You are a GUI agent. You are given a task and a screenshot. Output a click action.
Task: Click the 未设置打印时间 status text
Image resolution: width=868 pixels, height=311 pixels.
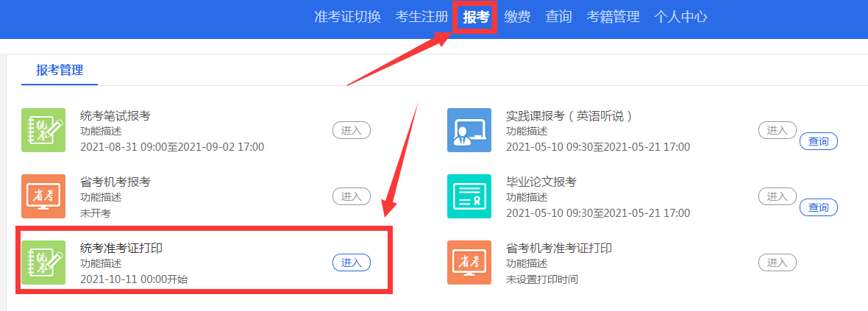click(542, 279)
